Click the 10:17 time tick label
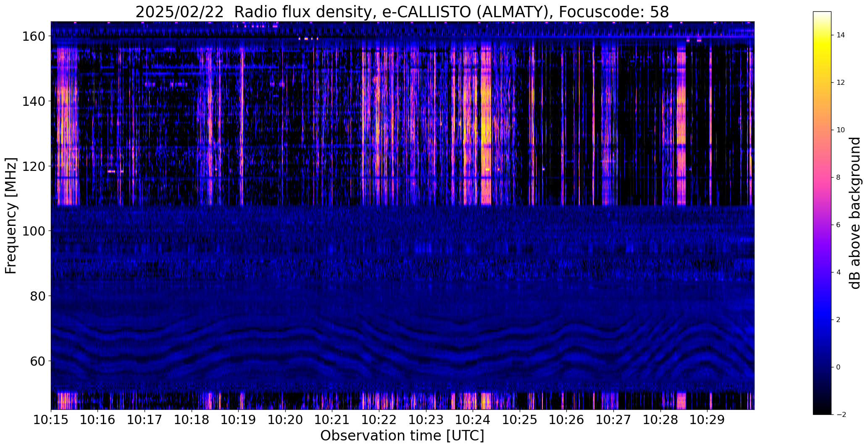 [x=145, y=419]
